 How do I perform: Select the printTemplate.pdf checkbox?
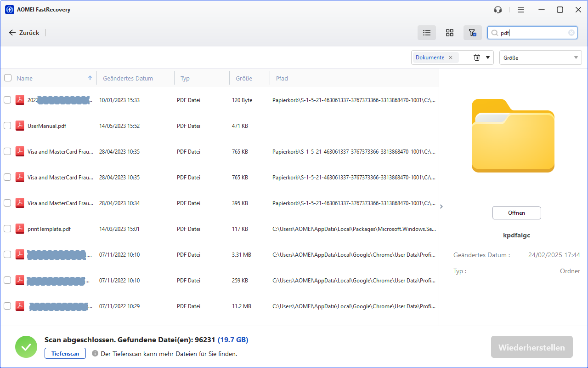[x=7, y=229]
